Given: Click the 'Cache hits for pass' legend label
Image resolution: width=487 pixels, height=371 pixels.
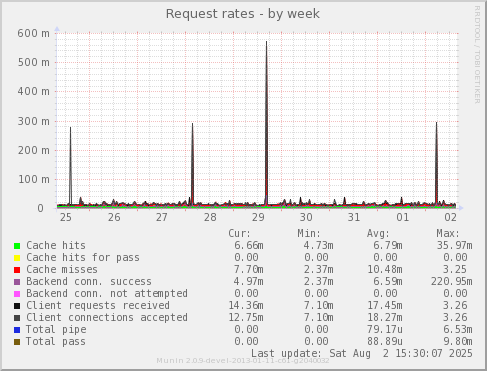Looking at the screenshot, I should [x=83, y=257].
